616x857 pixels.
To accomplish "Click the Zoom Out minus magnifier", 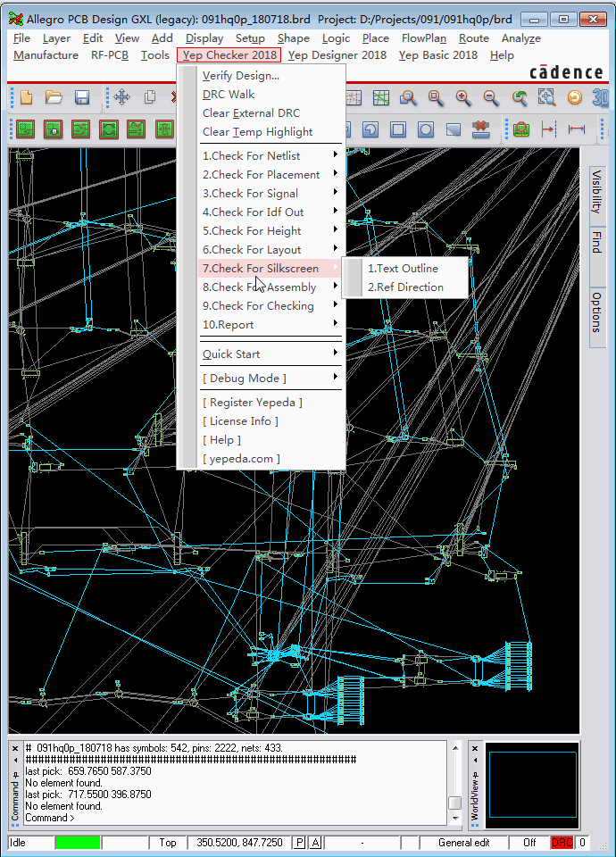I will (x=491, y=98).
